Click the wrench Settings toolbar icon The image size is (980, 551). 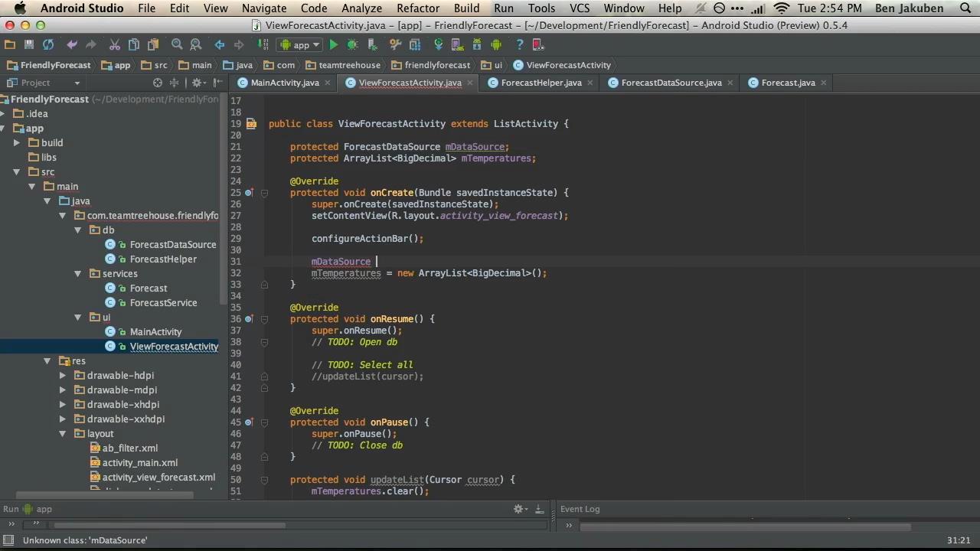coord(396,45)
